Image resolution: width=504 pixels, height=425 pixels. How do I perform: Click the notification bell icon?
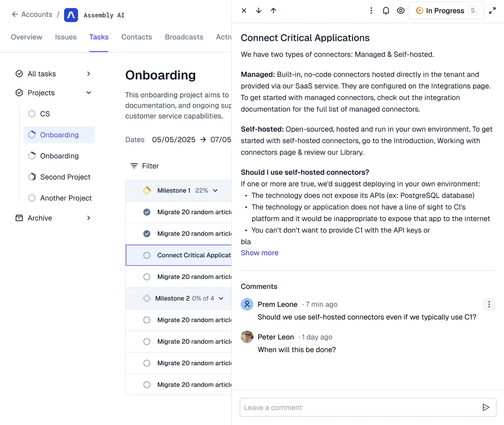[x=386, y=11]
